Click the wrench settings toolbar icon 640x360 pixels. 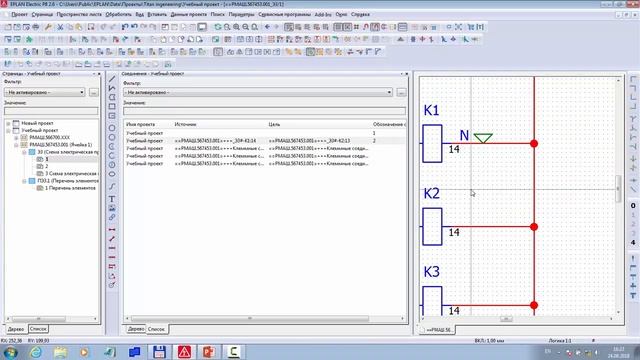point(48,27)
